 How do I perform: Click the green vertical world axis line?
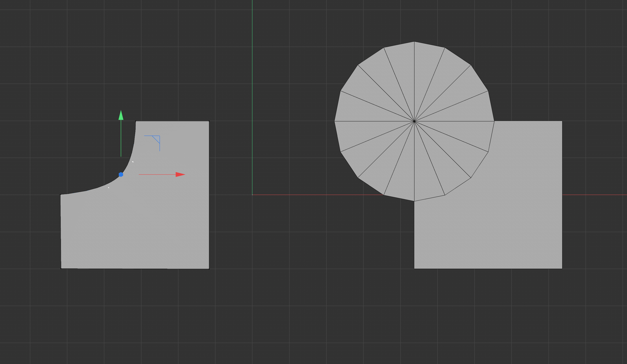click(x=252, y=75)
